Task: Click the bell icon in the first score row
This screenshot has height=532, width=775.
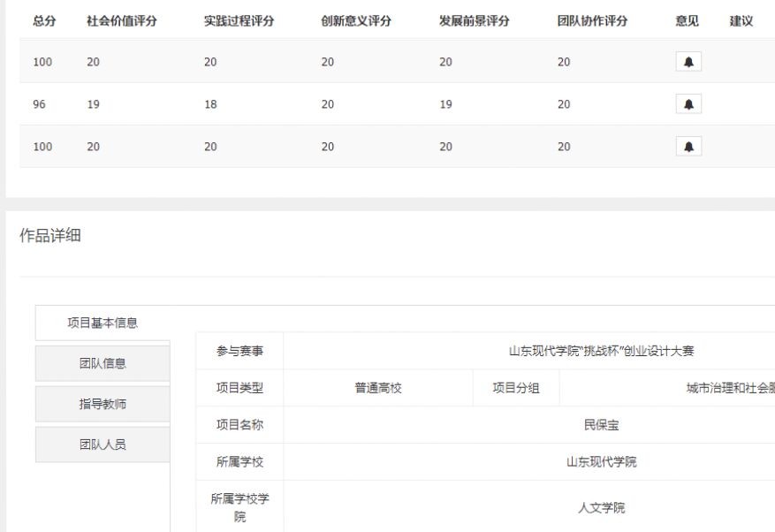Action: (688, 62)
